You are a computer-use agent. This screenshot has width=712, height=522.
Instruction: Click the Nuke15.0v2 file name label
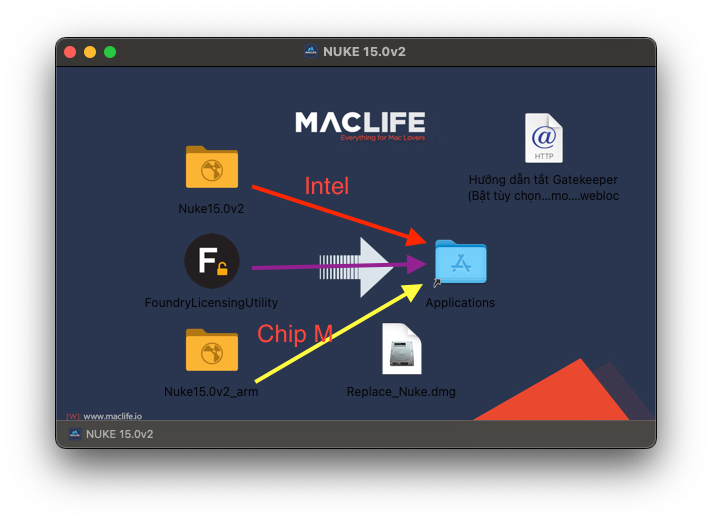click(x=211, y=209)
